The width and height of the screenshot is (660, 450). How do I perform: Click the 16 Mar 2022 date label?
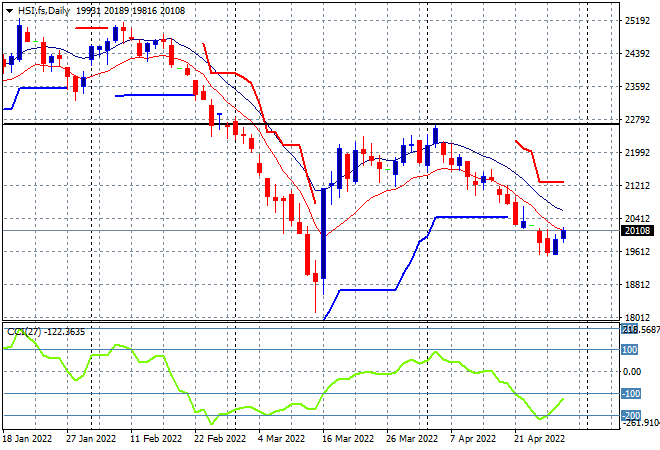click(x=348, y=439)
